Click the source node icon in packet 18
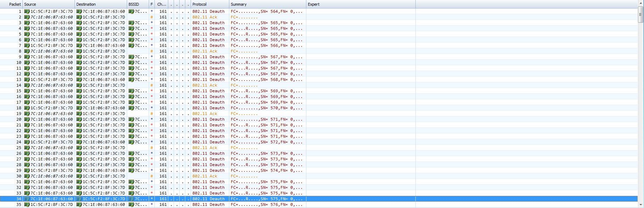This screenshot has width=644, height=208. 27,108
